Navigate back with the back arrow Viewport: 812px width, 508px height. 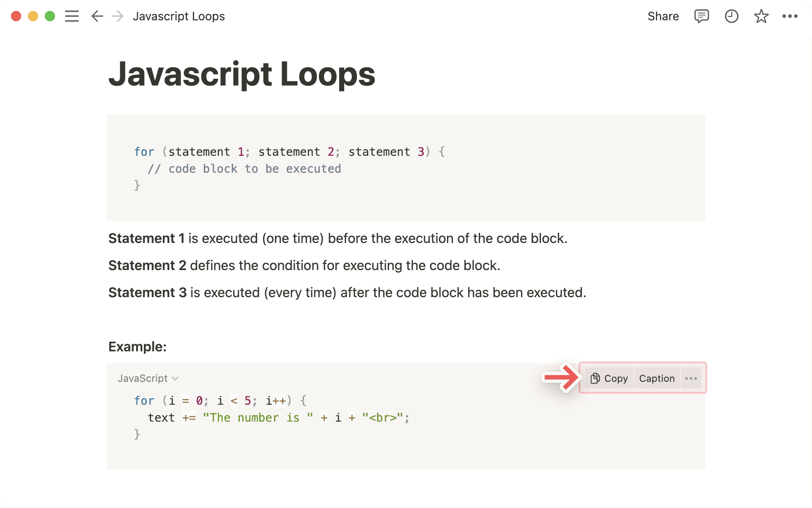tap(97, 16)
